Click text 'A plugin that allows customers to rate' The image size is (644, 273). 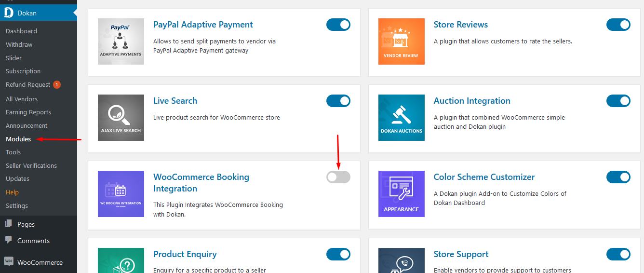(503, 41)
